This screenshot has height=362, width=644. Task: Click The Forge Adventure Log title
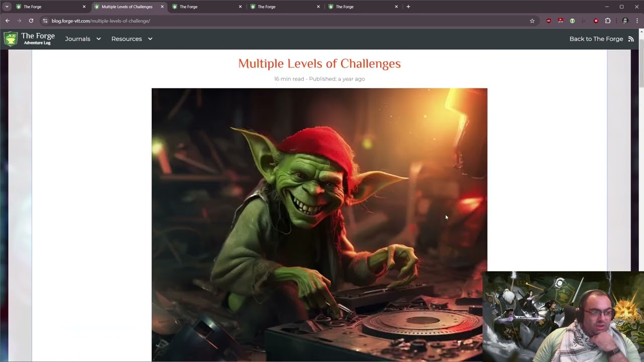tap(38, 39)
